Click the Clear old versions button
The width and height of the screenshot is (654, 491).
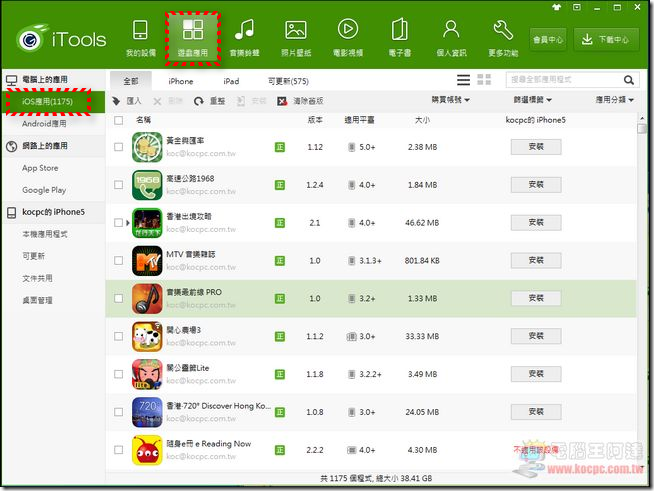(300, 101)
